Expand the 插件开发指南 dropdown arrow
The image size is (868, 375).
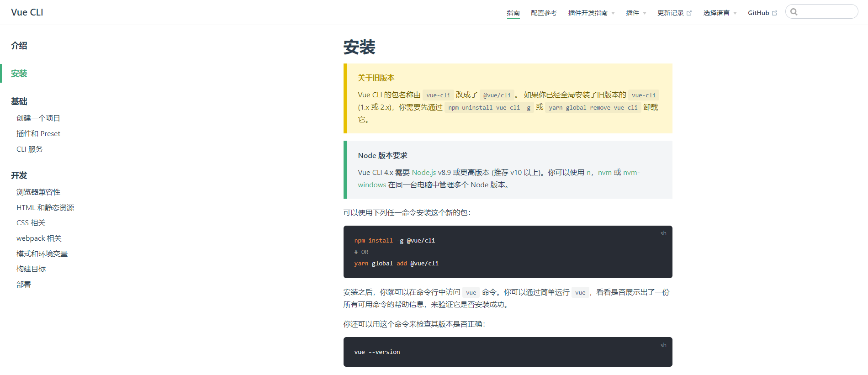pos(613,13)
